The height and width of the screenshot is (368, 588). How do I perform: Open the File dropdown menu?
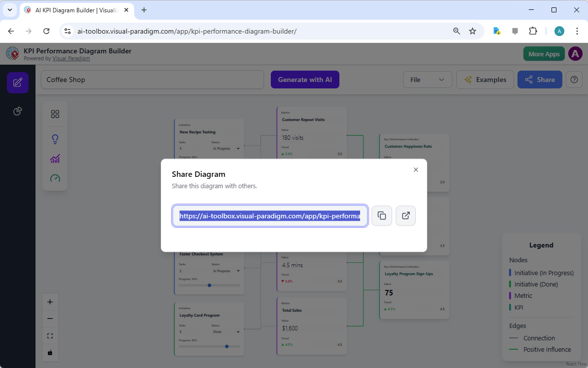(x=427, y=79)
